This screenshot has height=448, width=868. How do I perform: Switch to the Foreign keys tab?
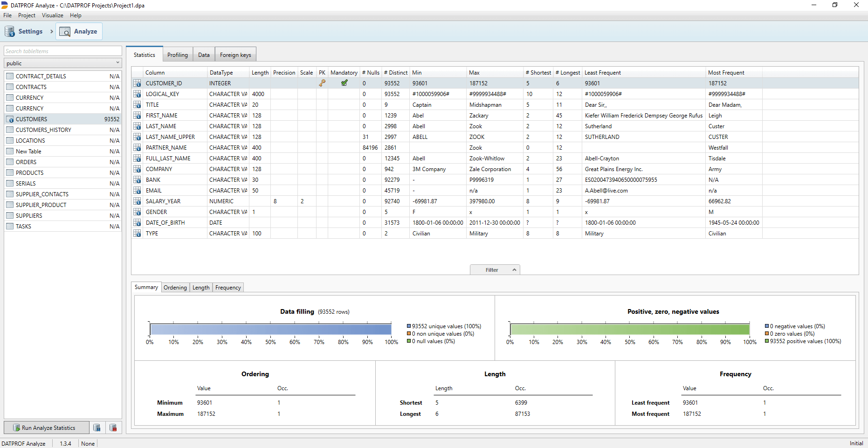(x=235, y=55)
